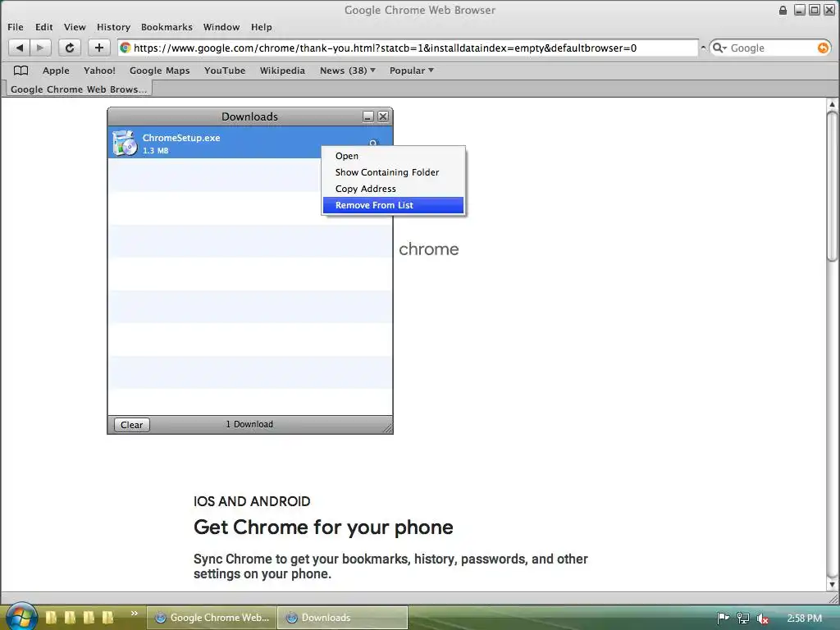This screenshot has width=840, height=630.
Task: Open the YouTube bookmark
Action: coord(225,71)
